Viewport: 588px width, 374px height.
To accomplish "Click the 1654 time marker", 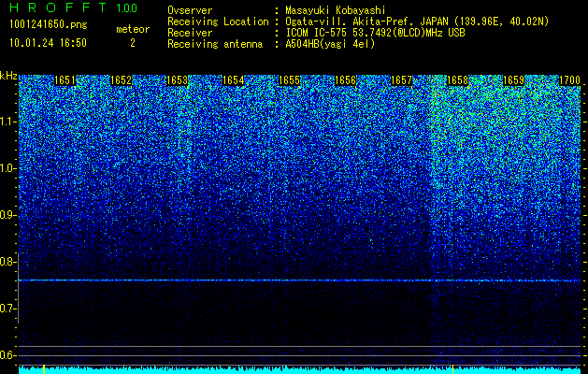I will point(234,80).
